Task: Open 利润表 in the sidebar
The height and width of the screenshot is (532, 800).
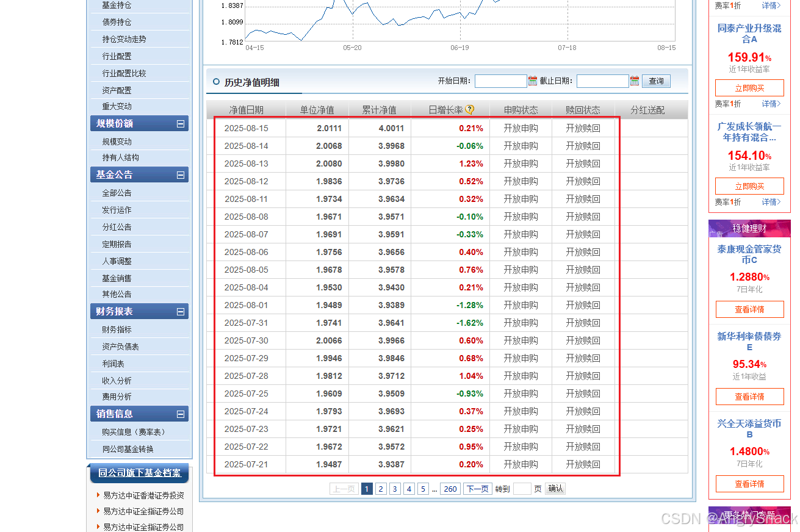Action: pos(113,364)
